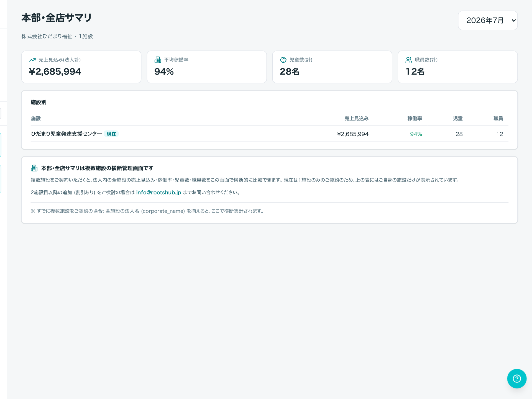Click the 職員 column header
The width and height of the screenshot is (532, 399).
[x=498, y=119]
